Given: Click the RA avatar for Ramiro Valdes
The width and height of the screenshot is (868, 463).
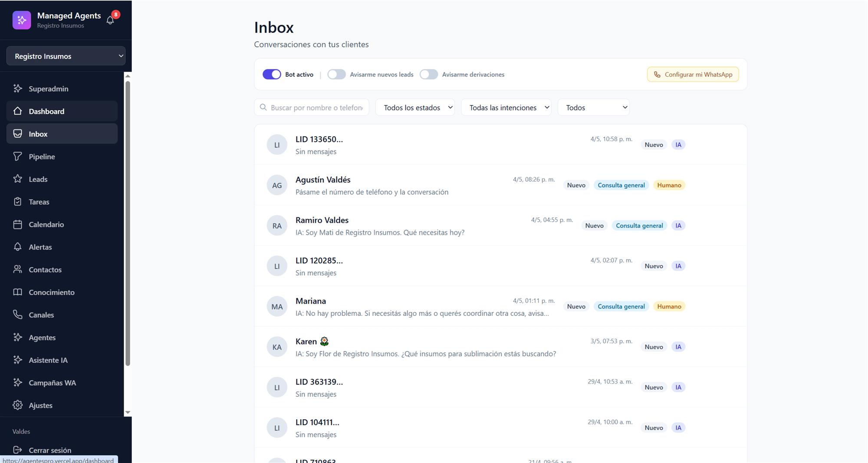Looking at the screenshot, I should click(277, 226).
